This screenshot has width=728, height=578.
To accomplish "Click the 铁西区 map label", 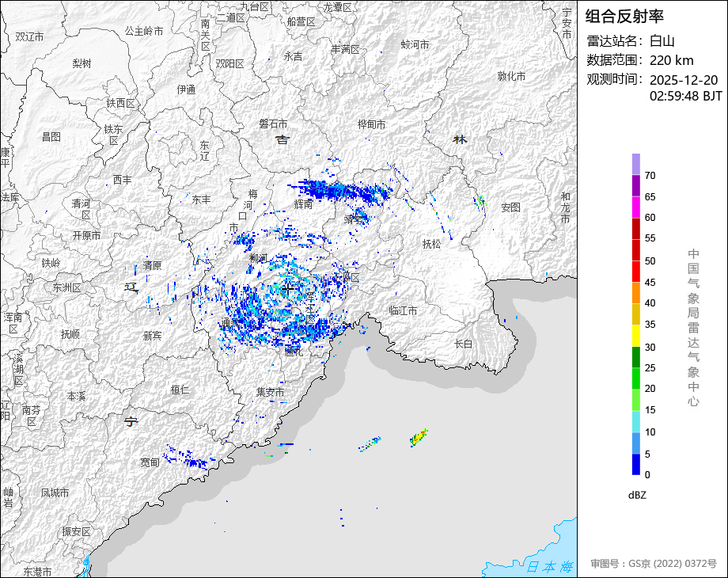I will pyautogui.click(x=120, y=104).
